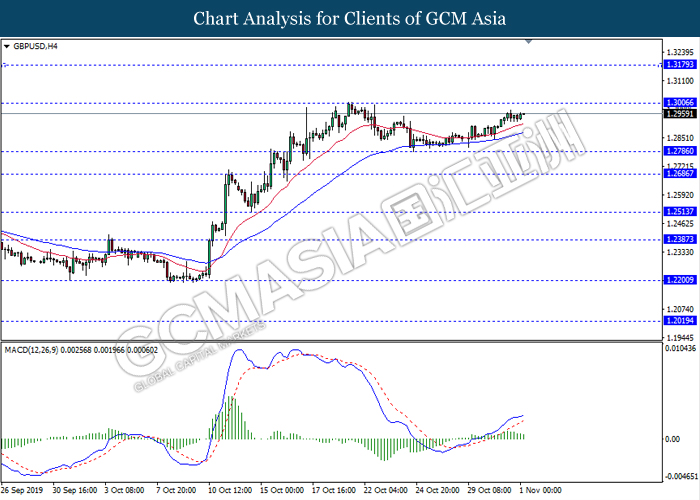Click the 17 Oct 16:00 time label

pos(334,490)
